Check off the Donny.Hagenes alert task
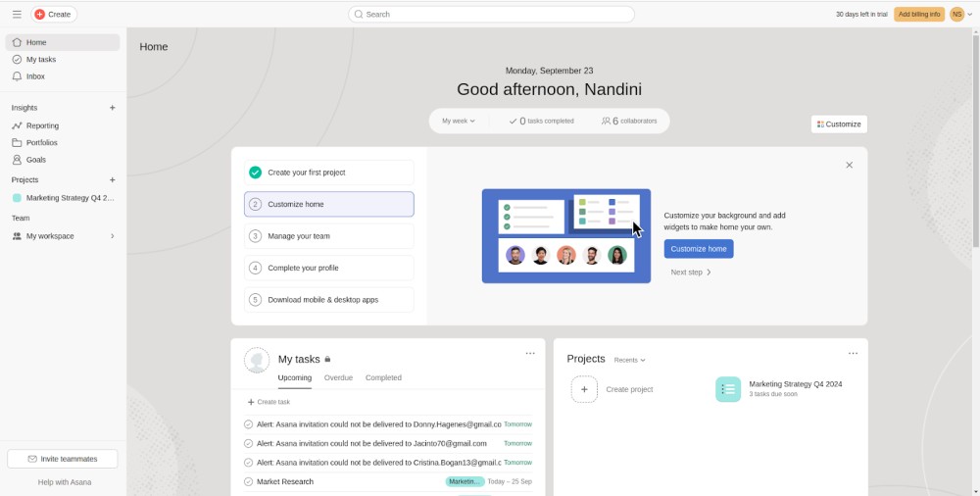 [x=249, y=424]
